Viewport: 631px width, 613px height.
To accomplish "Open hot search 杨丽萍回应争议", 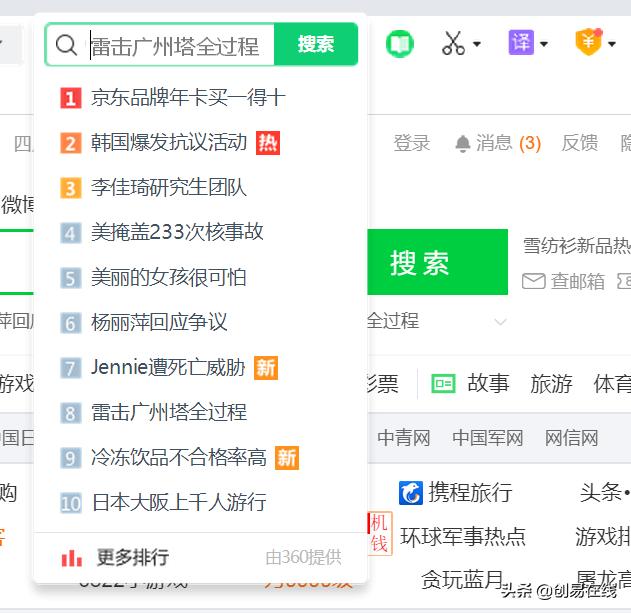I will [159, 323].
